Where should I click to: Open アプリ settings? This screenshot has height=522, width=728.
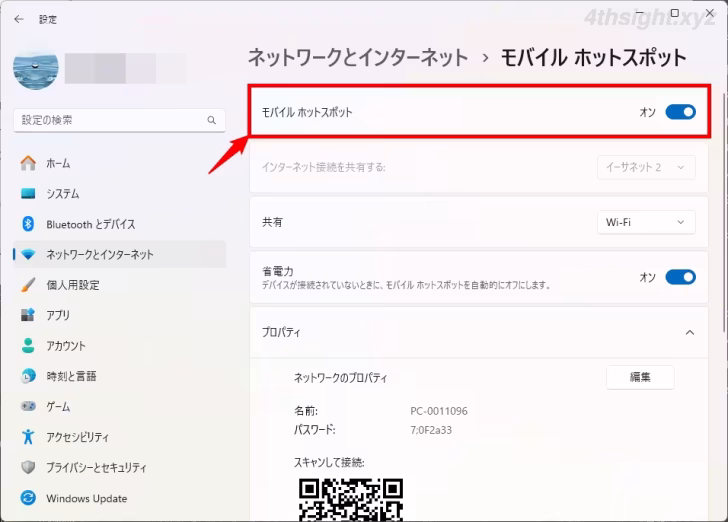click(119, 315)
